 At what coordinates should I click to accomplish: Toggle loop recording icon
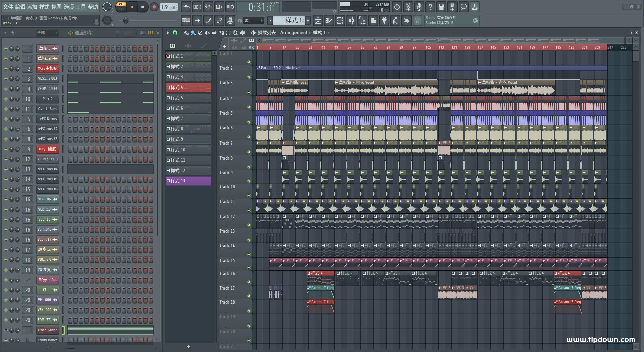[x=230, y=7]
